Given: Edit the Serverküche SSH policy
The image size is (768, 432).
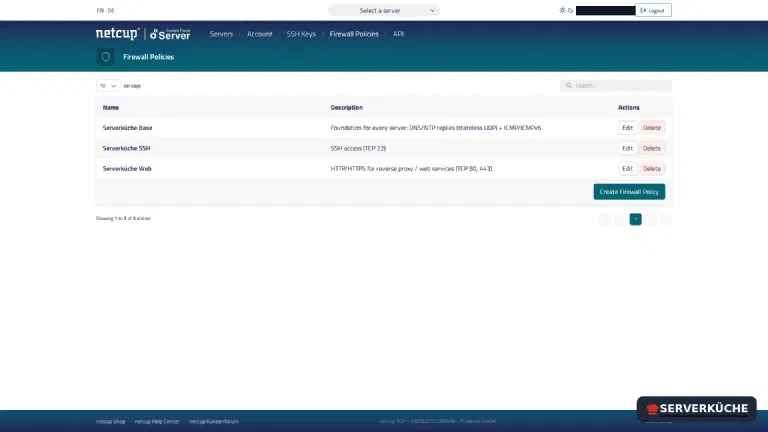Looking at the screenshot, I should [627, 148].
